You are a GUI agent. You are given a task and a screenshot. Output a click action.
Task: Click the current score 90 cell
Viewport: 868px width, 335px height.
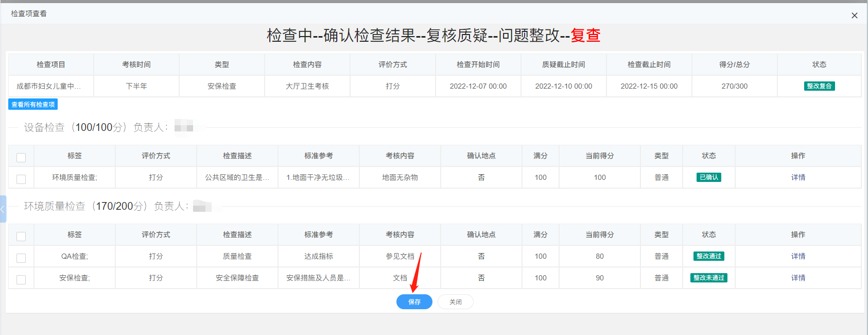[x=600, y=278]
